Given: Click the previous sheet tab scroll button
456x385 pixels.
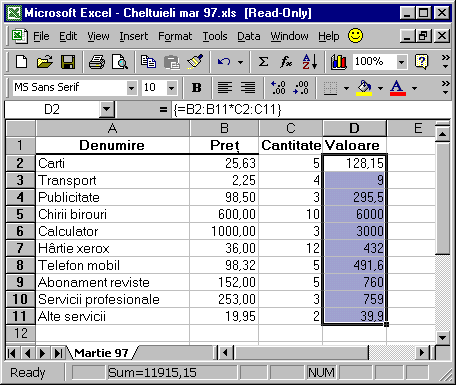Looking at the screenshot, I should [27, 353].
